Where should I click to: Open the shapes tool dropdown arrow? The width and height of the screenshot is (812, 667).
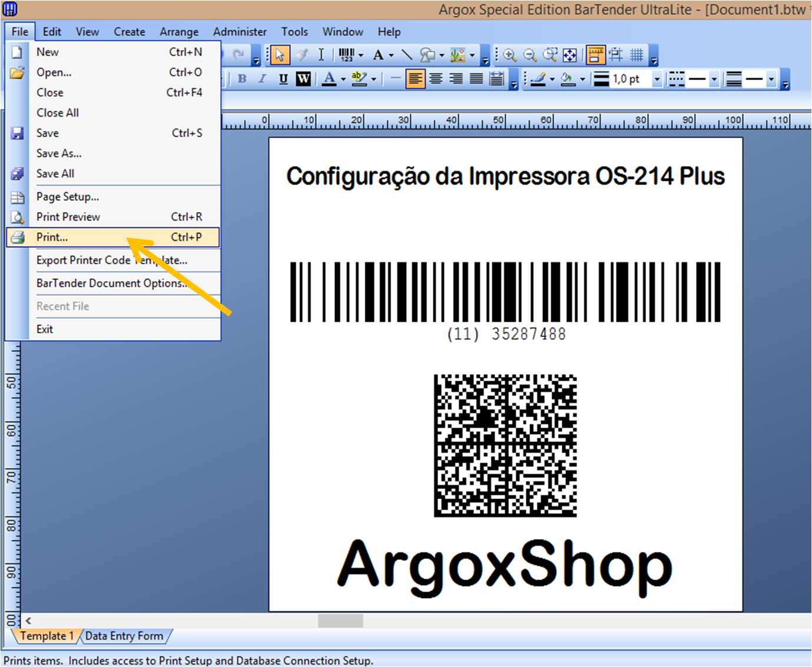[442, 56]
